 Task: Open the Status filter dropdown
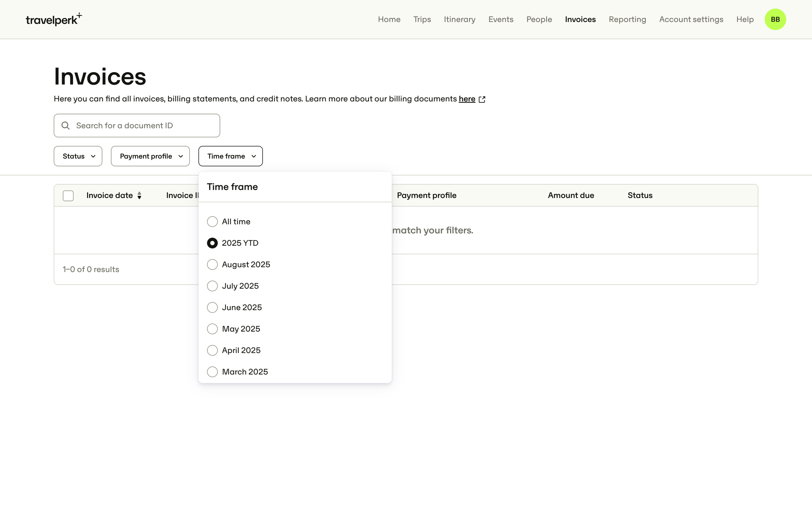(78, 156)
